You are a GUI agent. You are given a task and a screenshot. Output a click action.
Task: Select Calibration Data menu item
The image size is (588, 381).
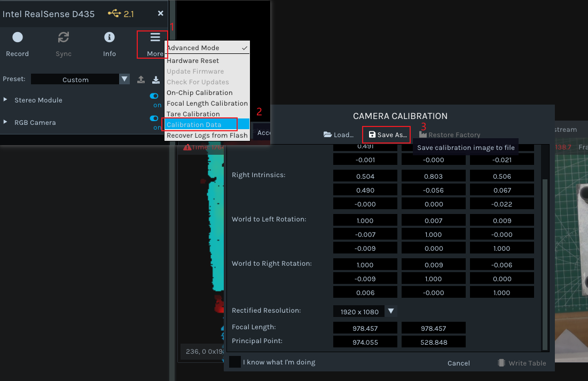[x=207, y=124]
